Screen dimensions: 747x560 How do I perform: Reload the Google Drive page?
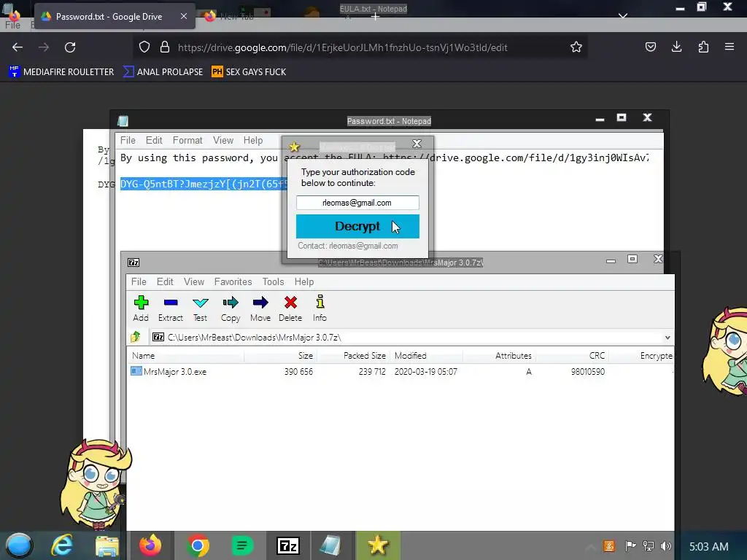[x=70, y=47]
